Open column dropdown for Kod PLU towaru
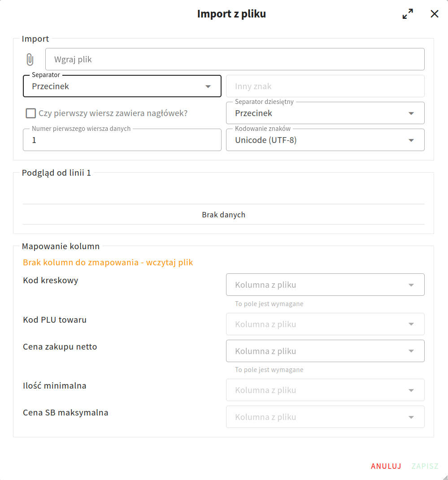Image resolution: width=448 pixels, height=480 pixels. (x=325, y=324)
